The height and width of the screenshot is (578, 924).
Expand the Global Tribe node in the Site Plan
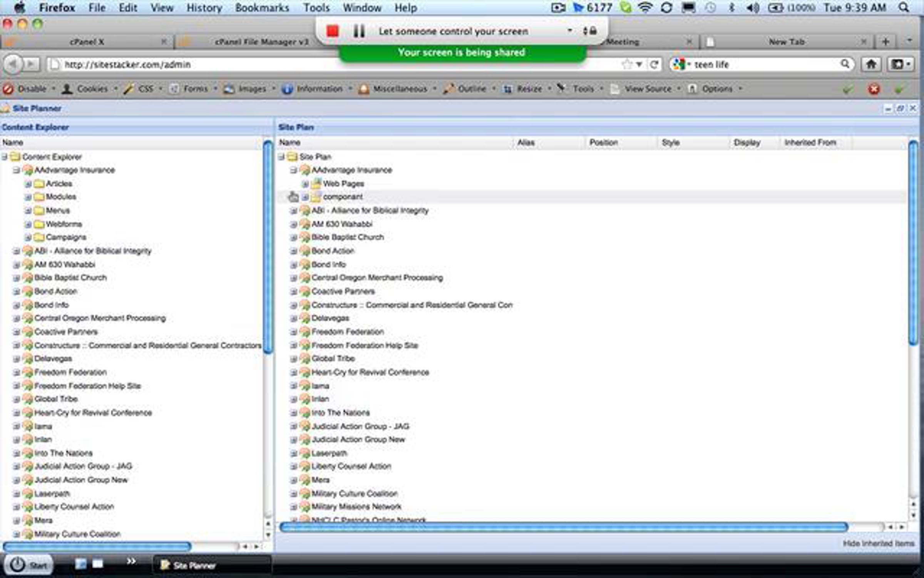pyautogui.click(x=293, y=359)
